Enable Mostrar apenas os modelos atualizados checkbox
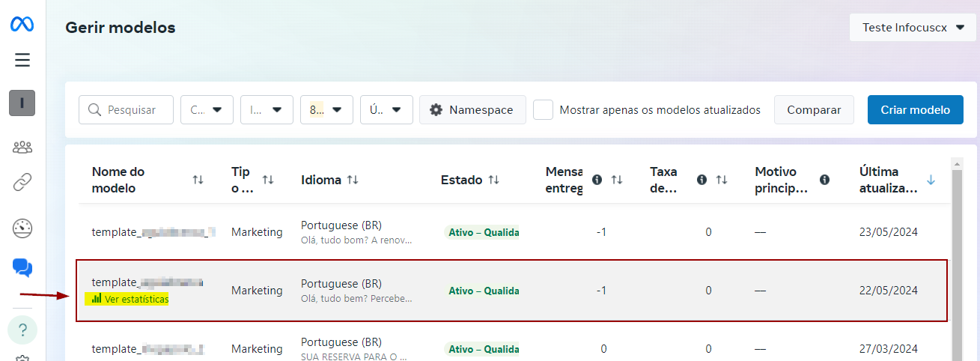980x361 pixels. (543, 109)
